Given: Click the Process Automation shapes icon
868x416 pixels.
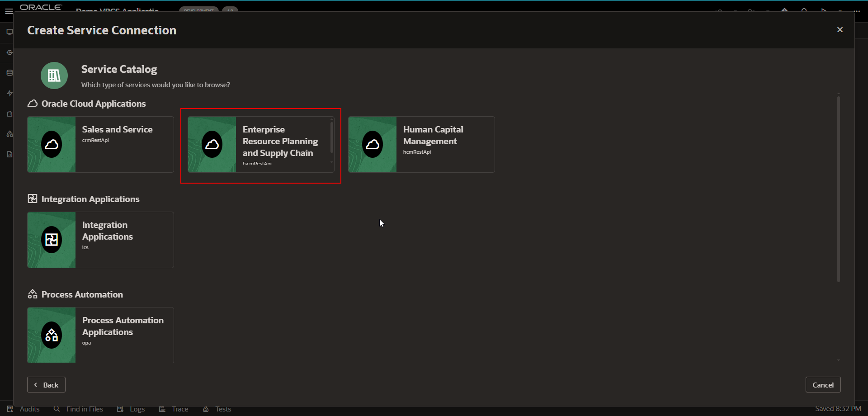Looking at the screenshot, I should tap(52, 335).
